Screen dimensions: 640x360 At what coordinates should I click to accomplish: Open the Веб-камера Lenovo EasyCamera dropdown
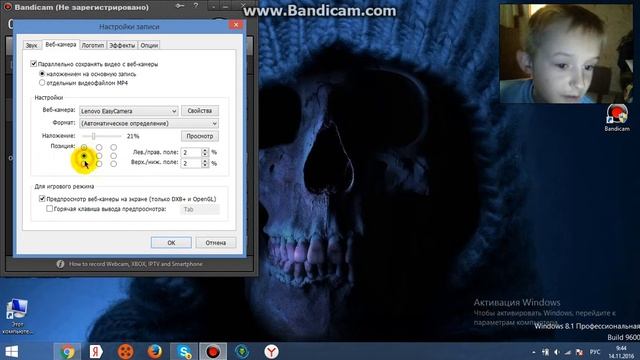coord(129,111)
